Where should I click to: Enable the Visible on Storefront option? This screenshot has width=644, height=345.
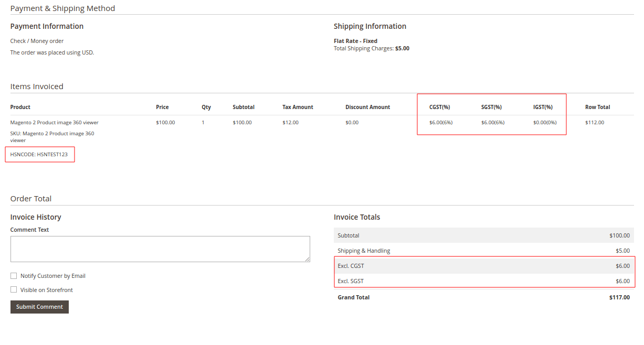(x=13, y=289)
